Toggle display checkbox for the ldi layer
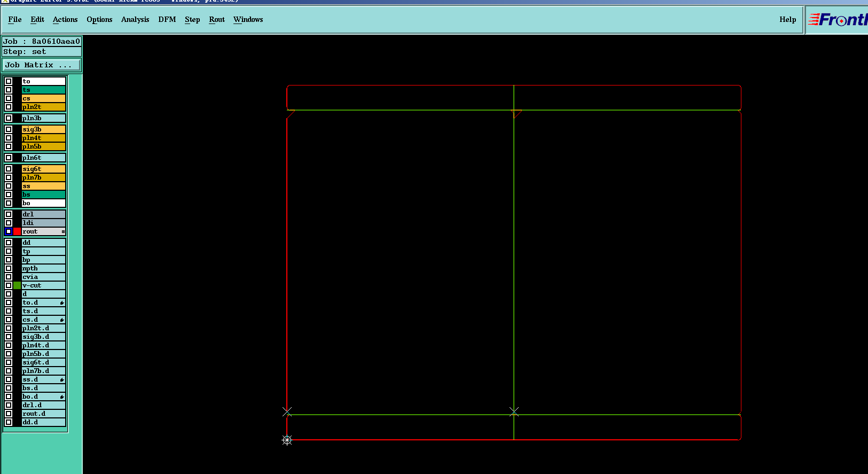The image size is (868, 474). pyautogui.click(x=9, y=223)
